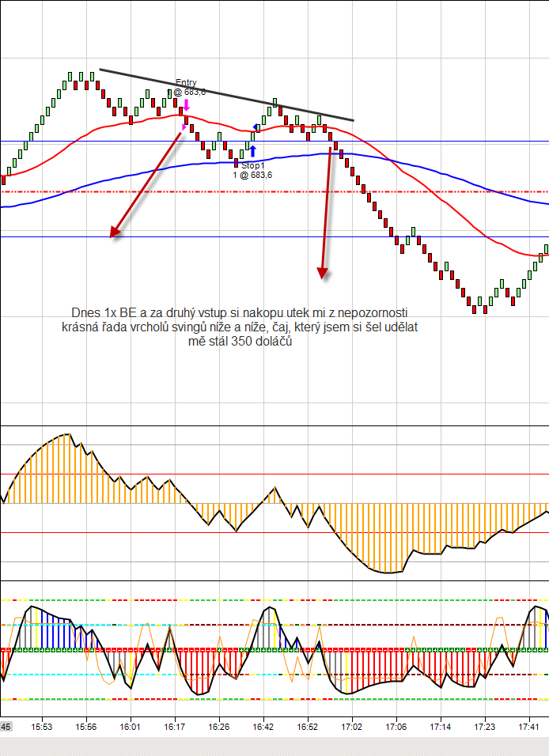Click the 15:53 time axis label
Viewport: 549px width, 756px height.
click(41, 727)
